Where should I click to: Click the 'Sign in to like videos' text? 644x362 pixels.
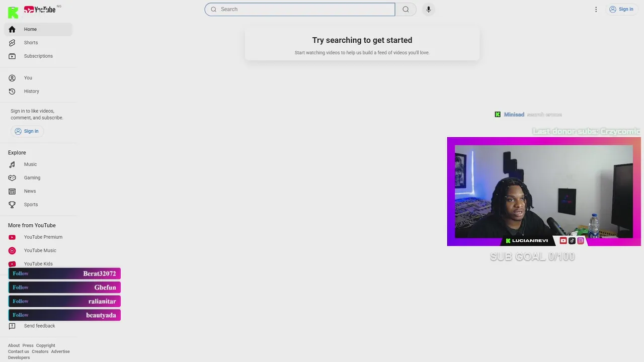37,114
